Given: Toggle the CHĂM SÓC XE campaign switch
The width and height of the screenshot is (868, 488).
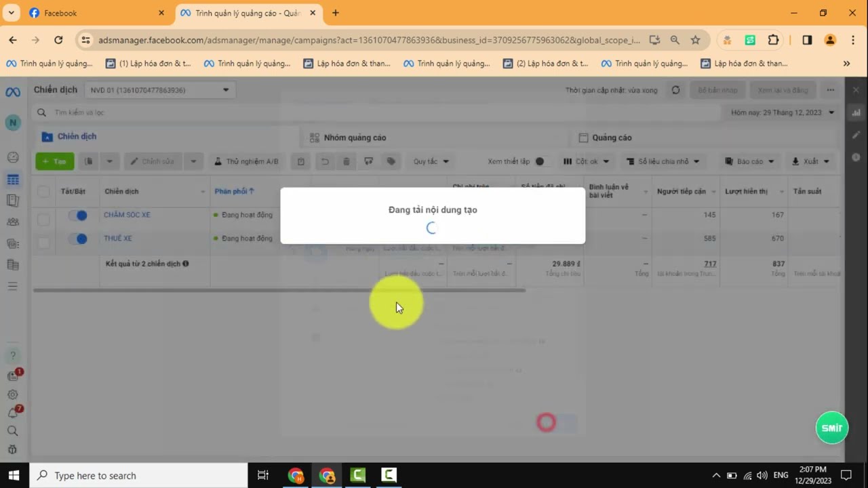Looking at the screenshot, I should pos(78,216).
